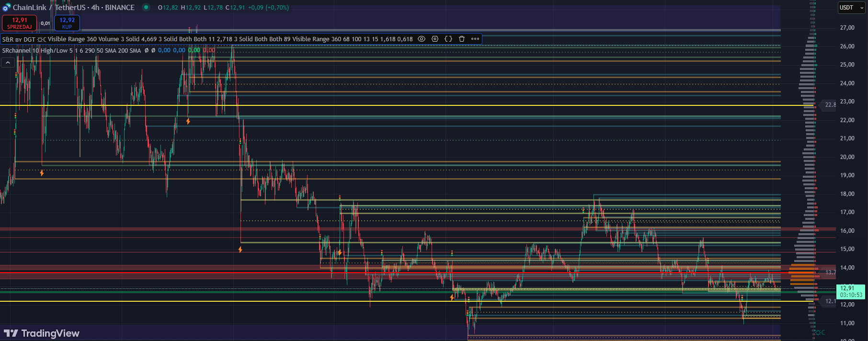Open settings for the S&R by DGT indicator
The width and height of the screenshot is (868, 341).
pyautogui.click(x=435, y=39)
